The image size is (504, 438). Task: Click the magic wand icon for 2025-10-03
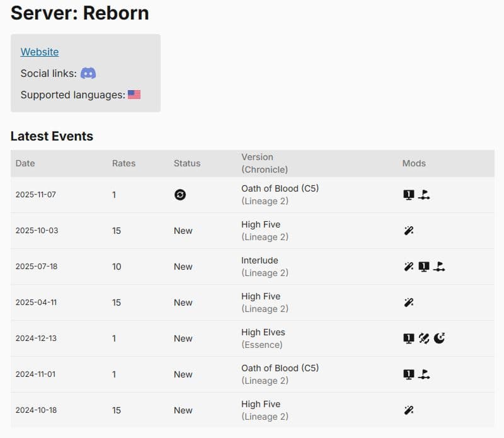coord(409,231)
